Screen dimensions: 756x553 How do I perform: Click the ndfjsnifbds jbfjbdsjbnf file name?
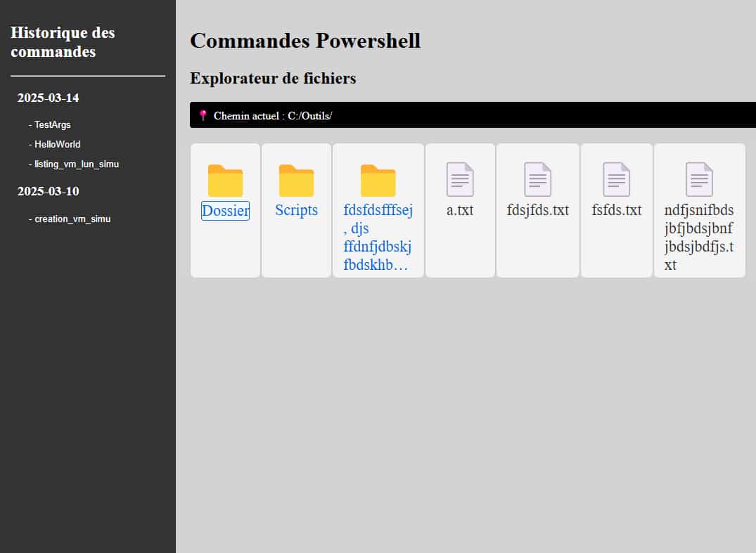699,237
